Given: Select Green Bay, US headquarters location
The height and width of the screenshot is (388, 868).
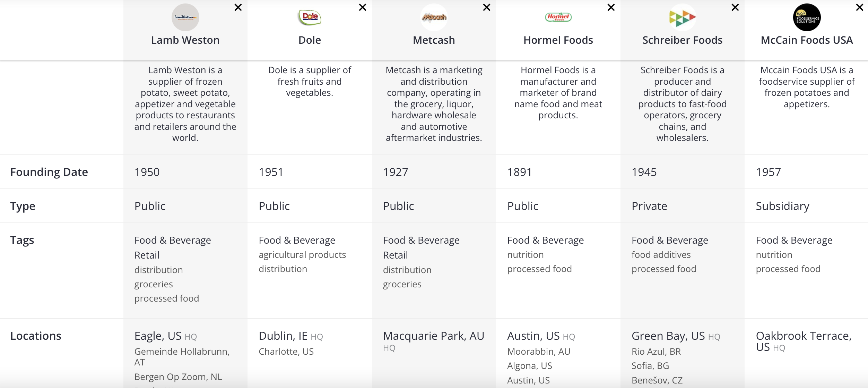Looking at the screenshot, I should [668, 336].
